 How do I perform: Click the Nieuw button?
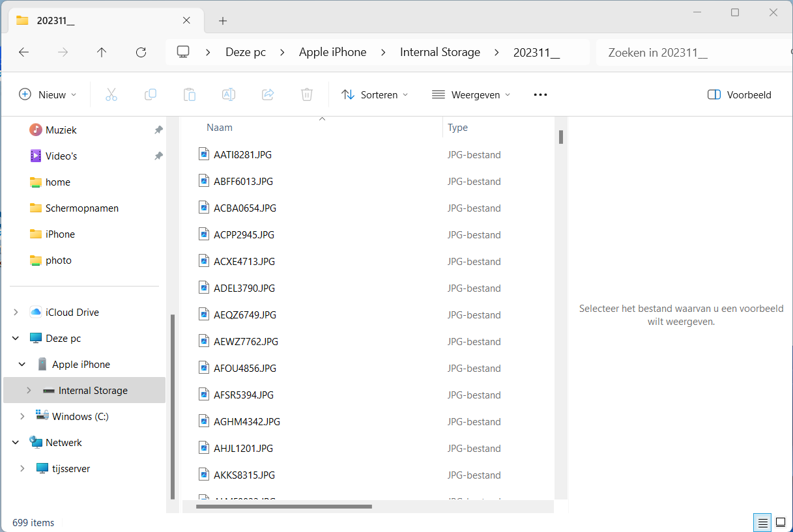pyautogui.click(x=48, y=94)
